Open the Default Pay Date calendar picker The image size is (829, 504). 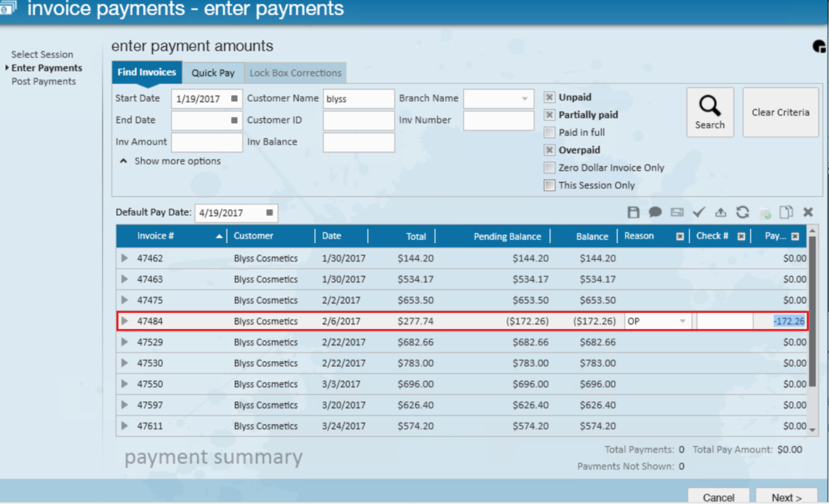pyautogui.click(x=270, y=213)
